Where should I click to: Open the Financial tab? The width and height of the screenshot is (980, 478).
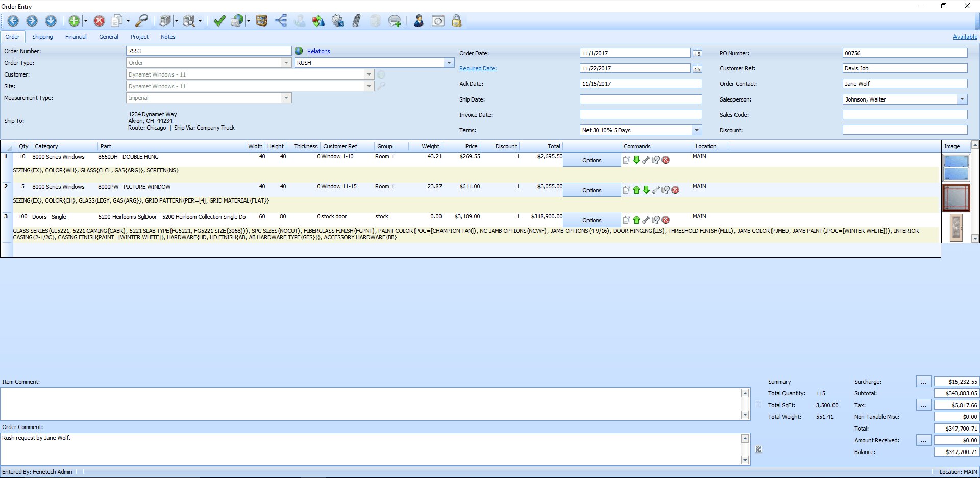(76, 37)
